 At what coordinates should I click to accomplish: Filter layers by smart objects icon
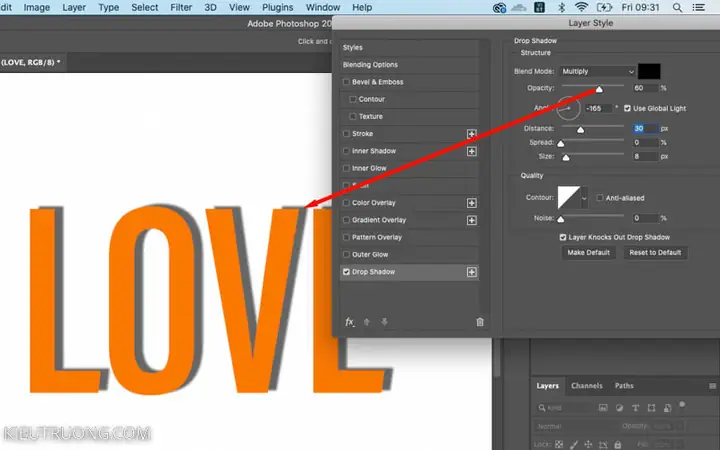[x=668, y=408]
